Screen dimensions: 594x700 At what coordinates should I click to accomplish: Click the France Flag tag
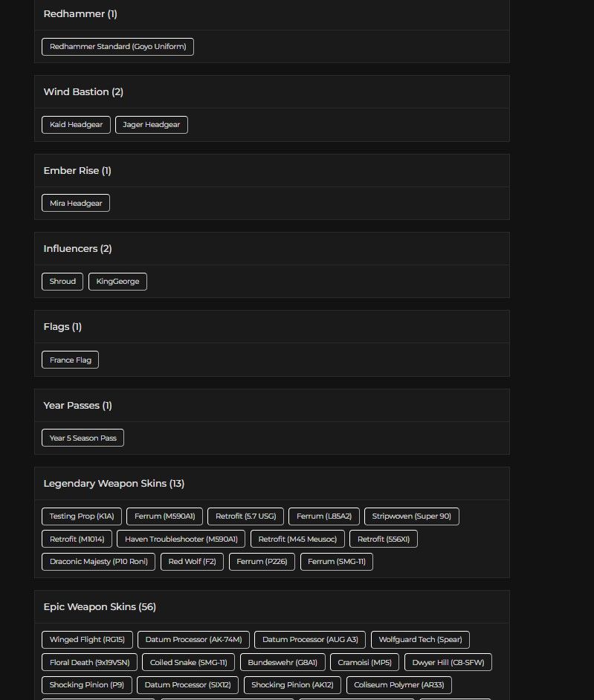click(70, 360)
